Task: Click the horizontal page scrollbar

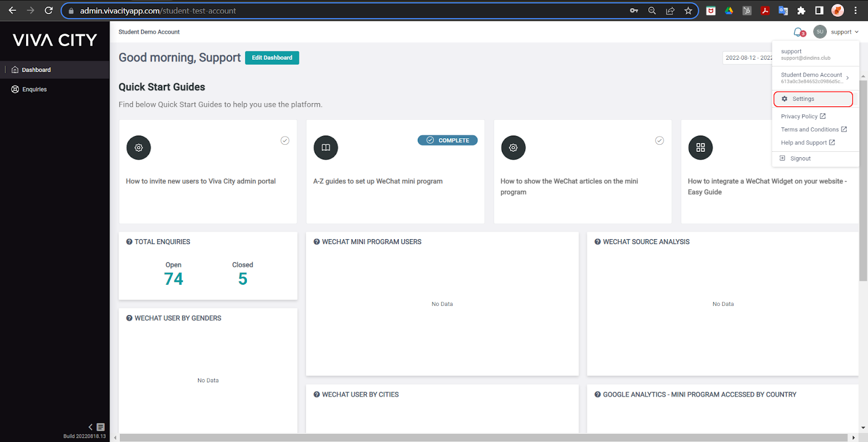Action: (483, 438)
